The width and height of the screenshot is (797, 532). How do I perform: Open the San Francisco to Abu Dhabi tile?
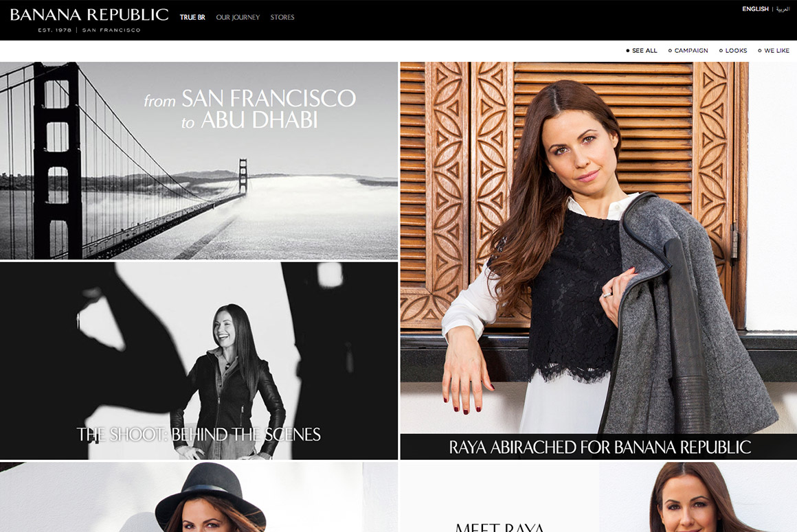[199, 161]
